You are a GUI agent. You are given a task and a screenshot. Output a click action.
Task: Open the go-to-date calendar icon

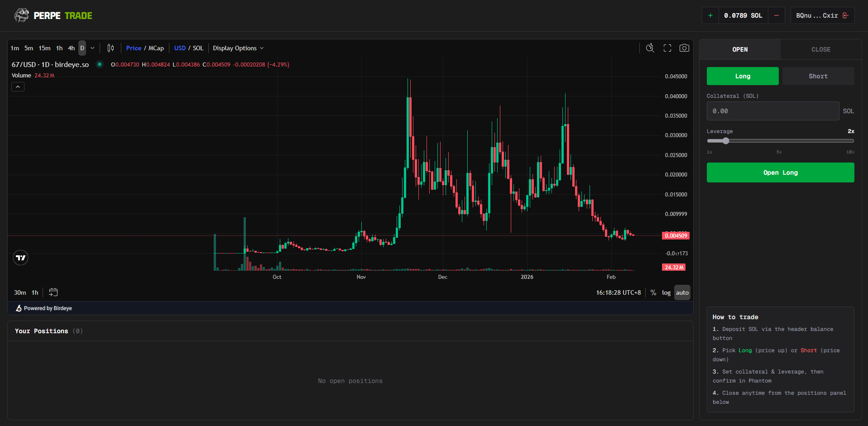(53, 292)
